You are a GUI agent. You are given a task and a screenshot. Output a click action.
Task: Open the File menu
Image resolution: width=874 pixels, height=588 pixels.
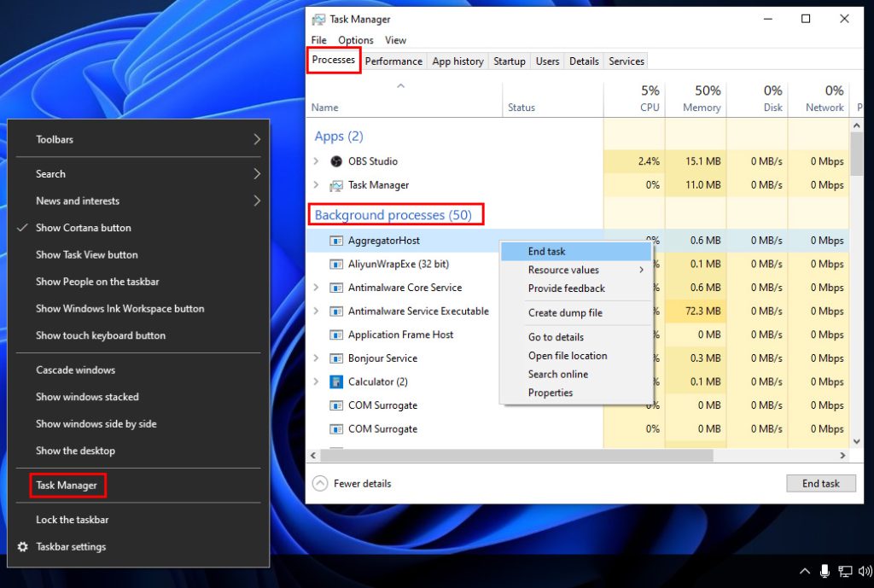pos(319,40)
